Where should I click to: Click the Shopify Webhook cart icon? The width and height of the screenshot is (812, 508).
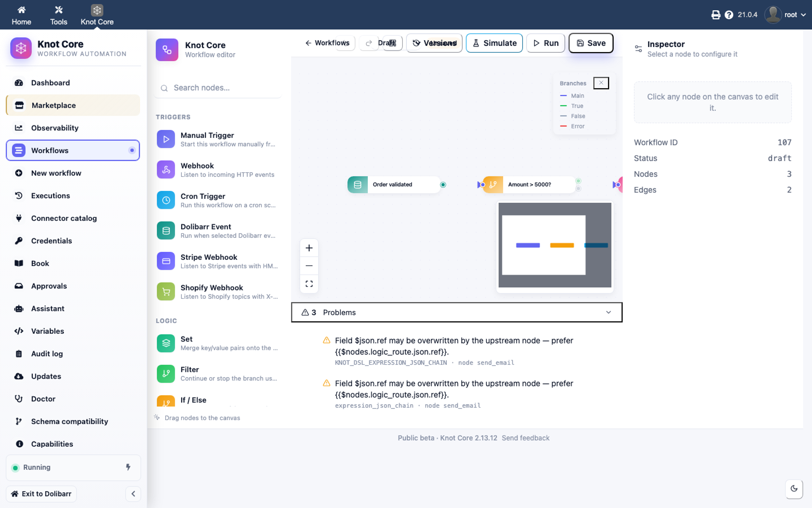(166, 292)
